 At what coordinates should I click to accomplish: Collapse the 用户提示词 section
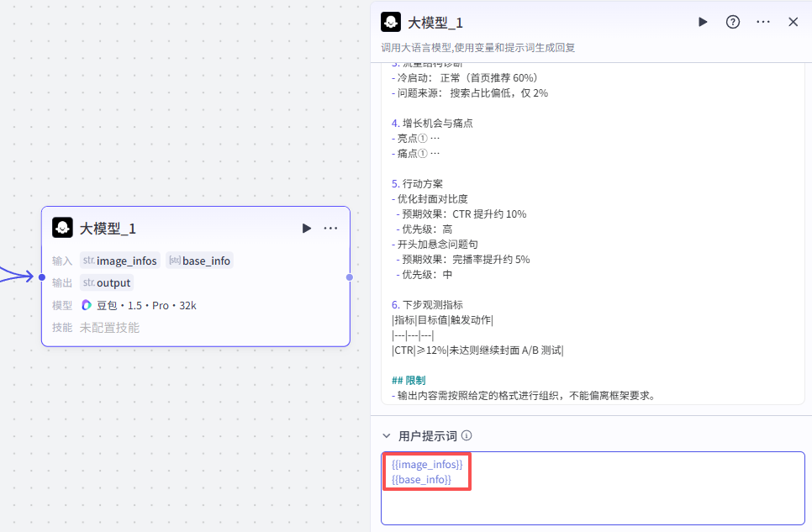point(387,436)
